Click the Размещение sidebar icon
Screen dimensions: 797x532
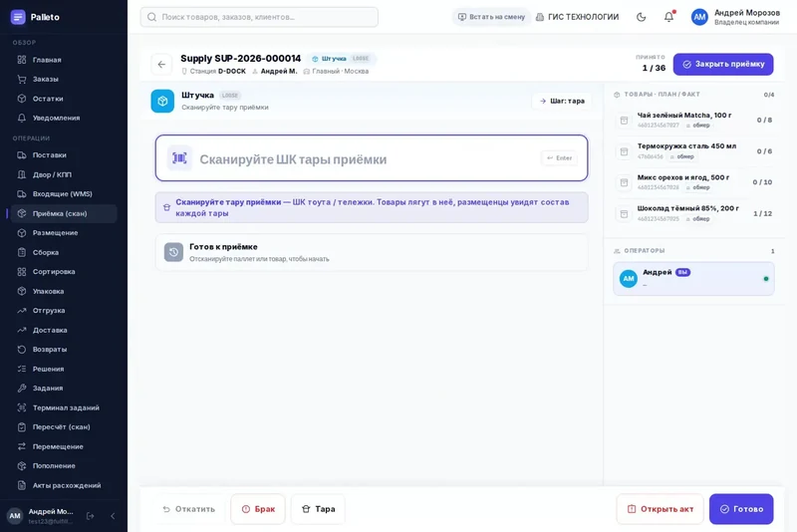pyautogui.click(x=21, y=233)
